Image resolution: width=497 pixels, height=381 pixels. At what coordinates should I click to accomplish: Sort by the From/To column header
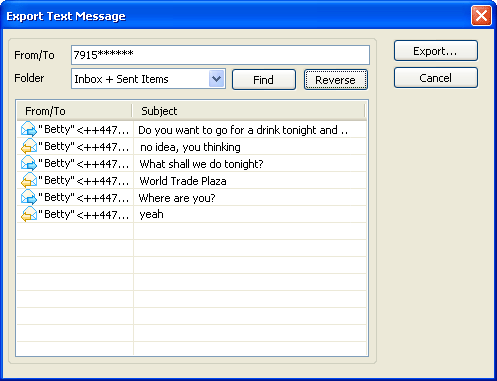coord(75,111)
